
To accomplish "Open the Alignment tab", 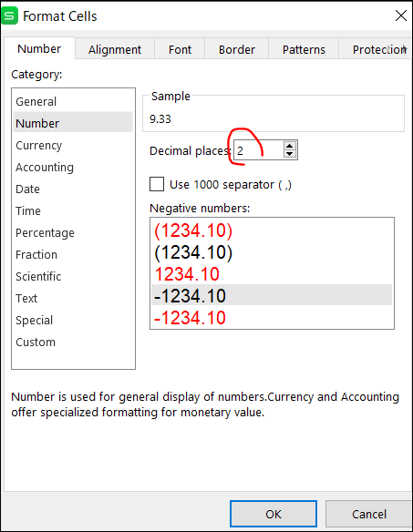I will pyautogui.click(x=115, y=49).
